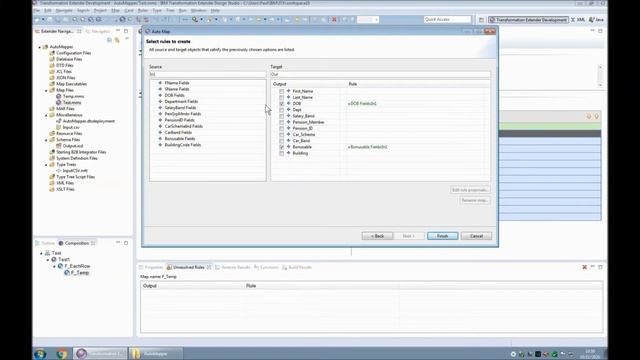Open AutoMapper folder in taskbar
Image resolution: width=640 pixels, height=360 pixels.
coord(156,353)
